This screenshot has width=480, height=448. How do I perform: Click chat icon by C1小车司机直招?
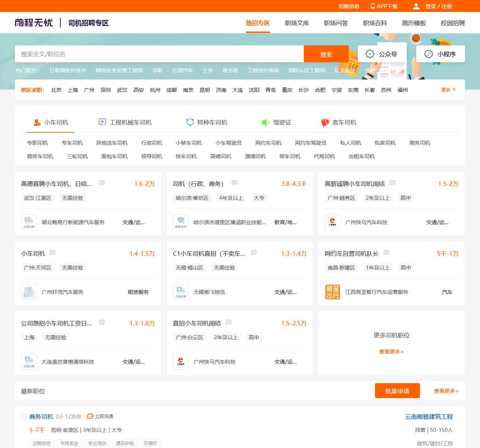[x=254, y=252]
